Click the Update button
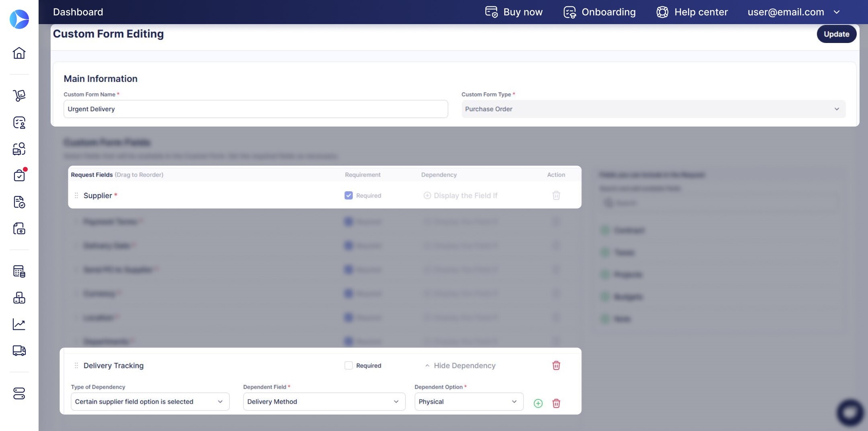 [836, 34]
